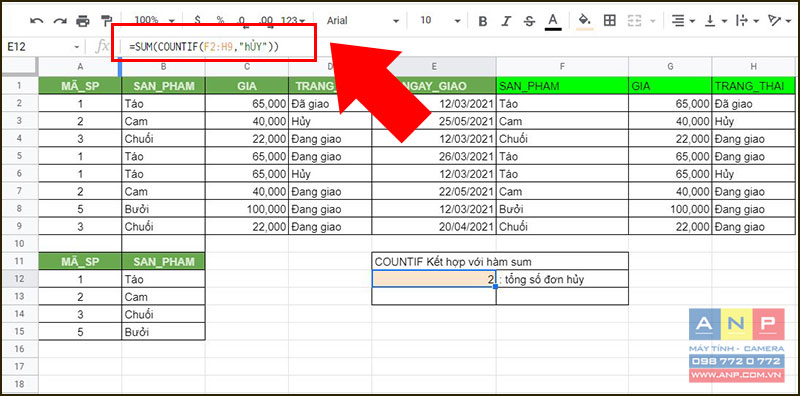Select the Cam cell in row 13
The image size is (800, 396).
tap(163, 296)
